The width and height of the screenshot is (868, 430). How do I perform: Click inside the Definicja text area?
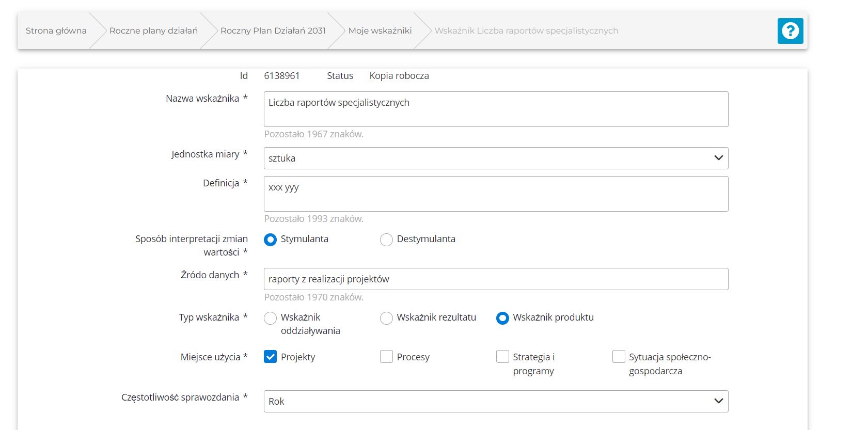point(496,194)
